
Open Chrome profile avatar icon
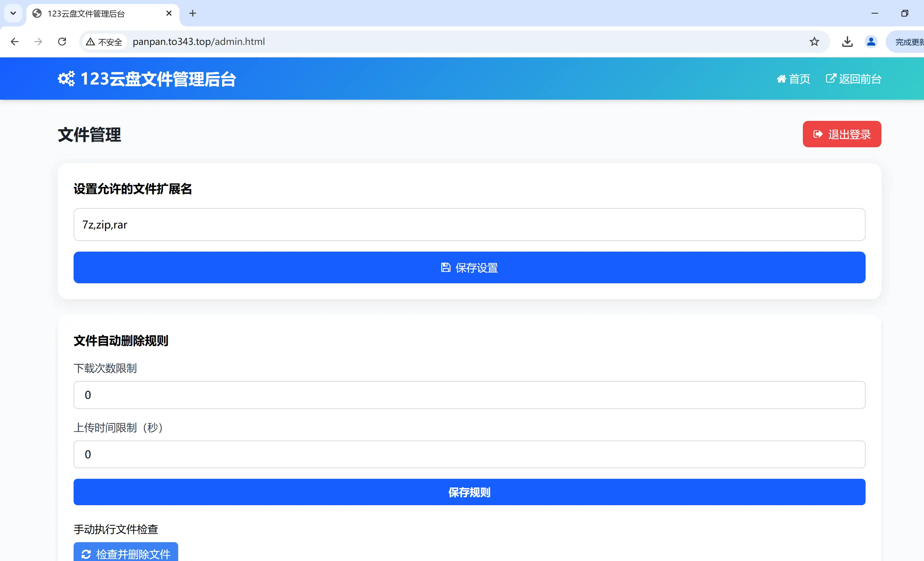[x=871, y=42]
